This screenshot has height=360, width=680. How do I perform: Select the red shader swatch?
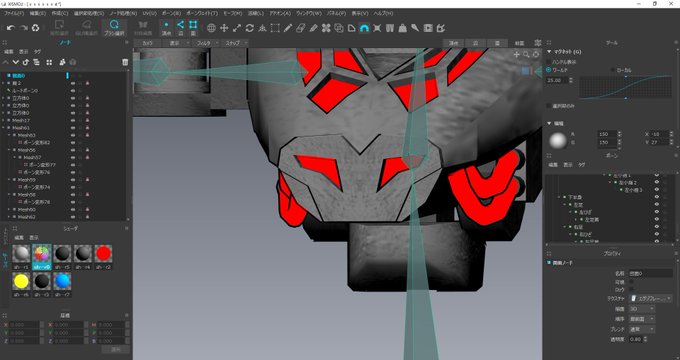click(103, 253)
